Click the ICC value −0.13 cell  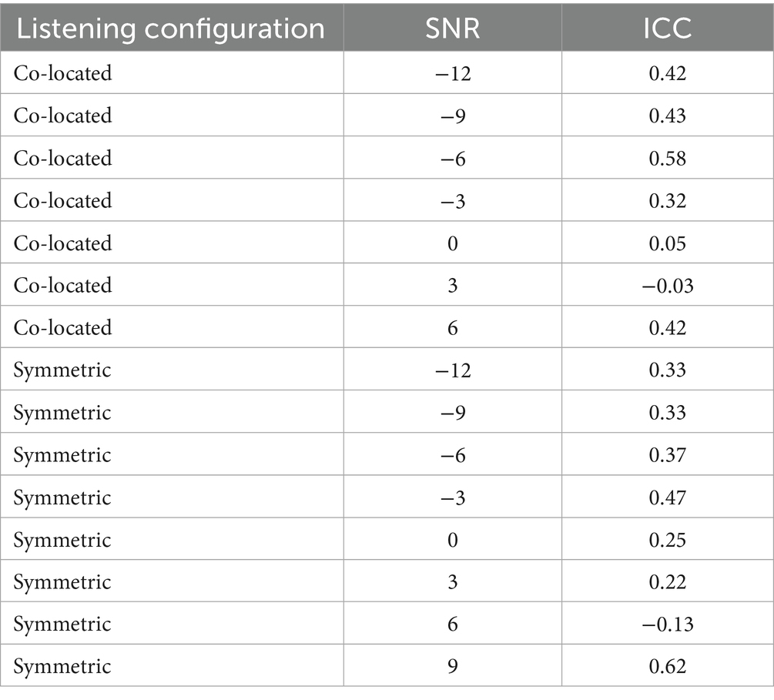[667, 624]
